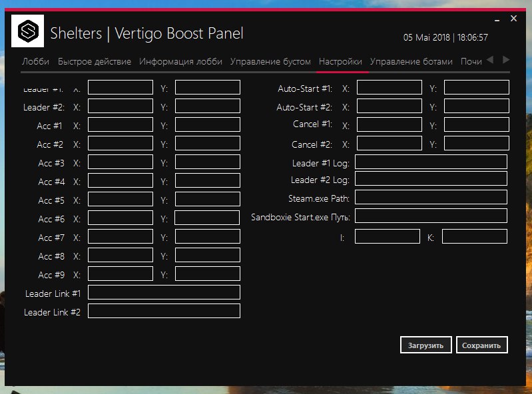Viewport: 532px width, 394px height.
Task: Open the Лобби tab
Action: [36, 62]
